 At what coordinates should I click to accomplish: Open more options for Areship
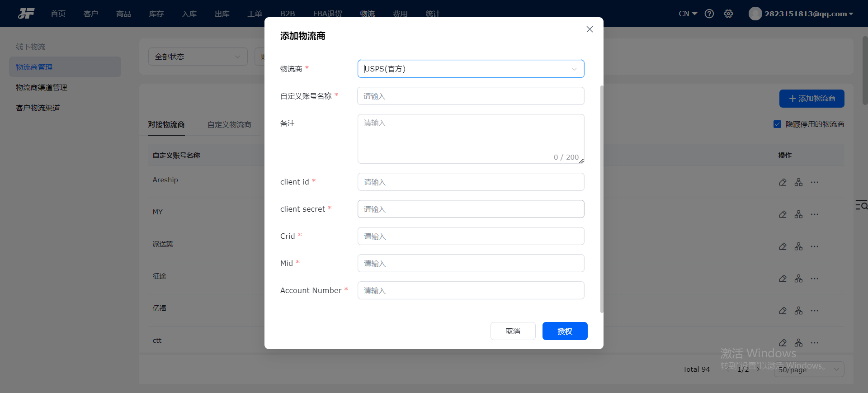(x=815, y=182)
